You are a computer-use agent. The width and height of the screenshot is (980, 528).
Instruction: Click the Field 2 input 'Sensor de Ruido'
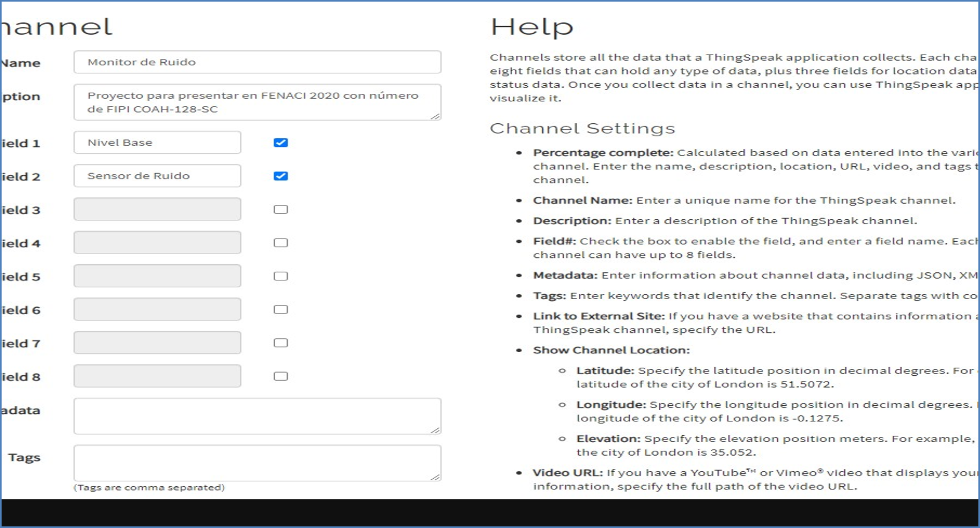(157, 176)
